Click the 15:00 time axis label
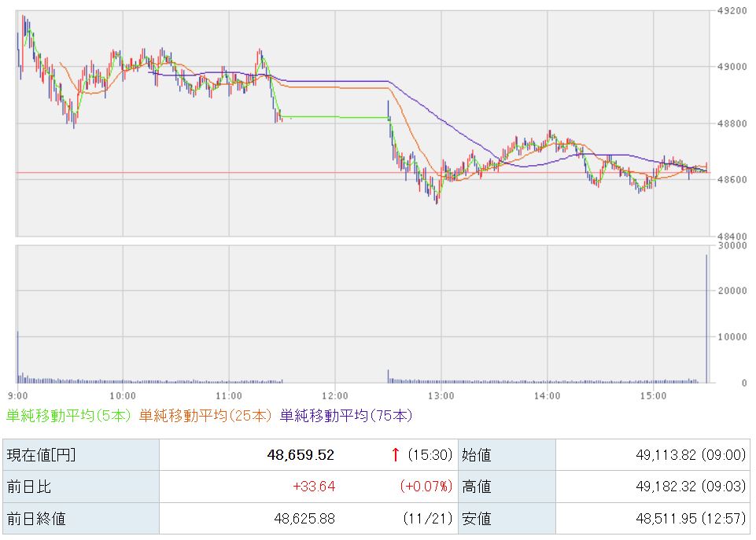 pyautogui.click(x=654, y=395)
